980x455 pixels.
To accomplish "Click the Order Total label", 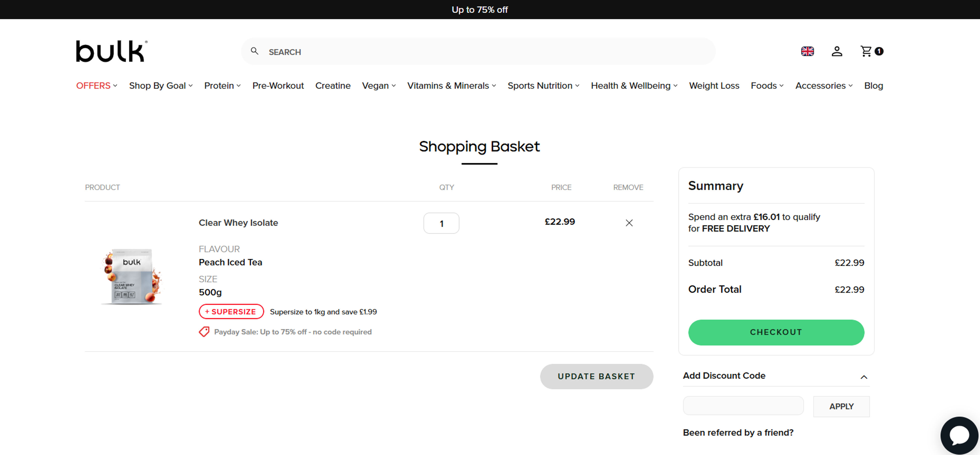I will tap(715, 289).
